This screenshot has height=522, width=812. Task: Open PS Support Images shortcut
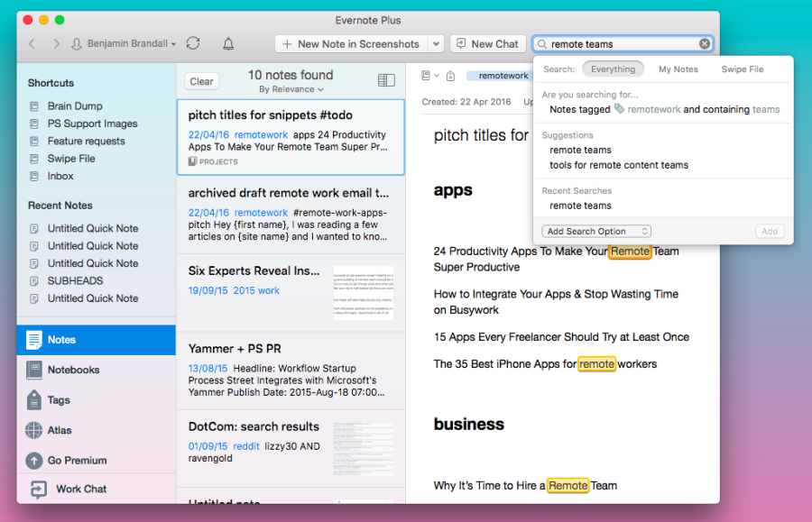coord(93,124)
